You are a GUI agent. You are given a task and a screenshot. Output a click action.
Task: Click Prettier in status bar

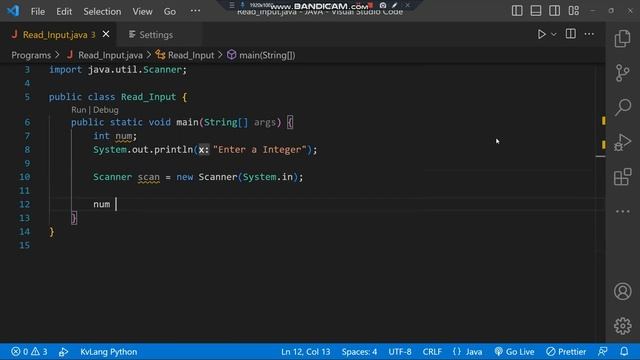pyautogui.click(x=566, y=351)
